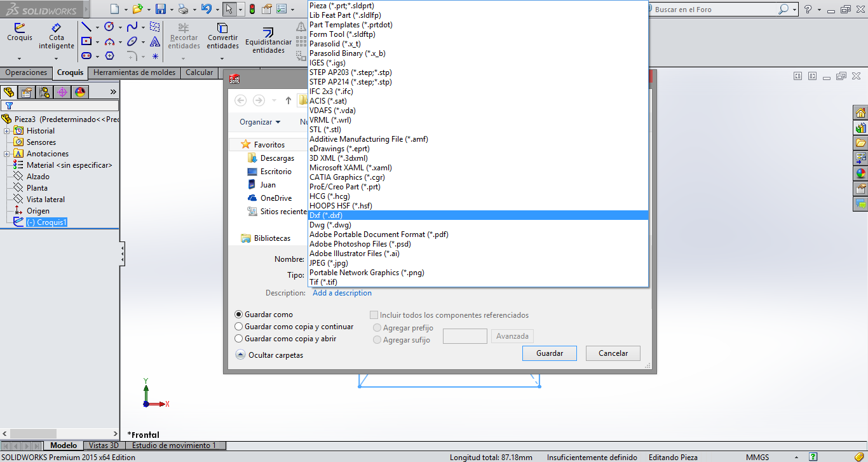This screenshot has width=868, height=462.
Task: Select the Circle sketch tool
Action: pos(109,27)
